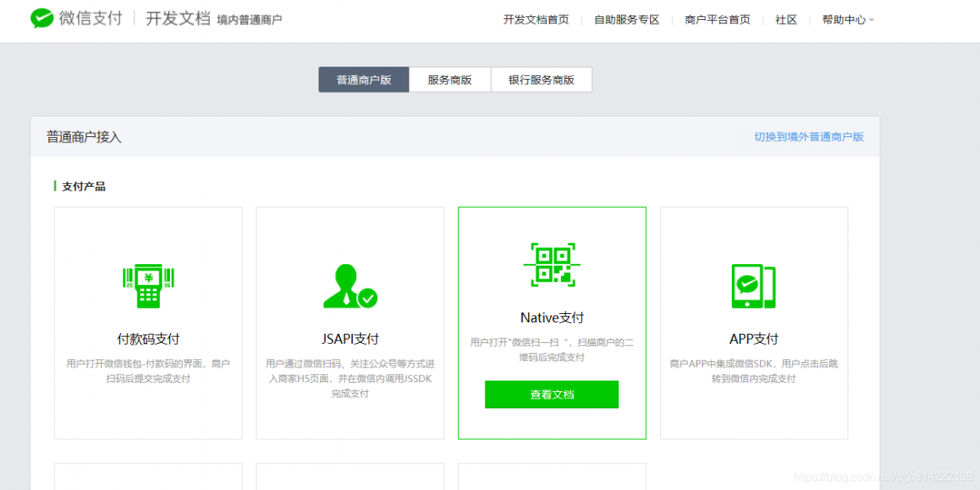
Task: Click the JSAPI支付 person icon
Action: pyautogui.click(x=350, y=286)
